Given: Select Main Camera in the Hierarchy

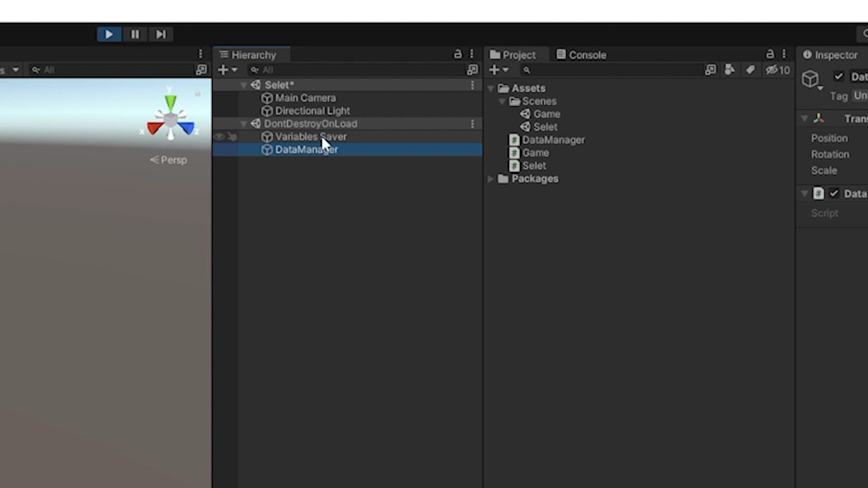Looking at the screenshot, I should click(x=305, y=98).
